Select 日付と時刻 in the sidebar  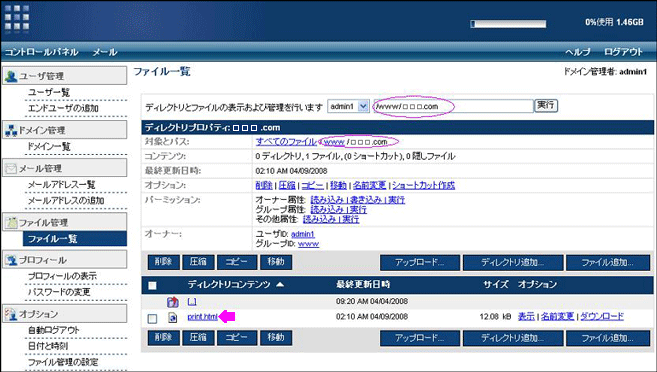tap(48, 346)
